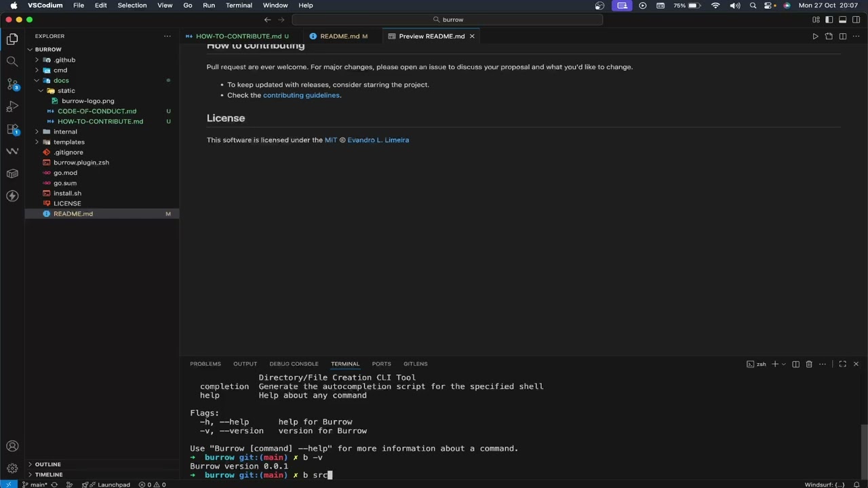
Task: Switch to README.md editor tab
Action: pos(341,36)
